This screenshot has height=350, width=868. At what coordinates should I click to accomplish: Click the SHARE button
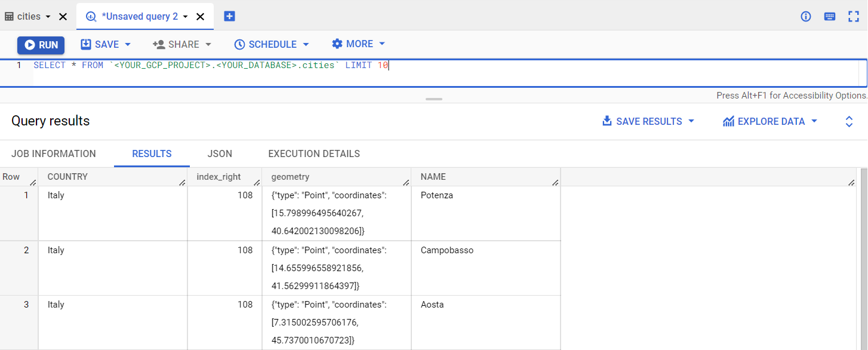click(176, 45)
